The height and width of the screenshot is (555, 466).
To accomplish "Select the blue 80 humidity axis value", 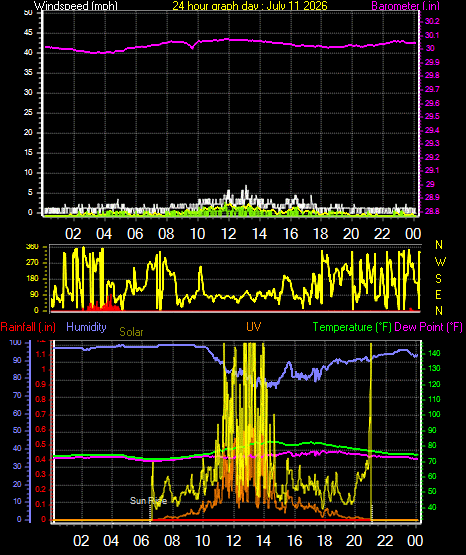I will point(17,377).
